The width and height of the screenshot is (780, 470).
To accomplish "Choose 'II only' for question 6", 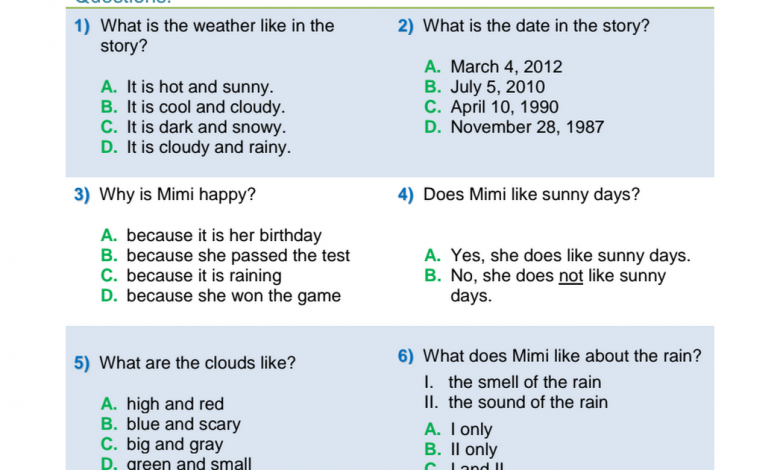I will click(x=461, y=450).
